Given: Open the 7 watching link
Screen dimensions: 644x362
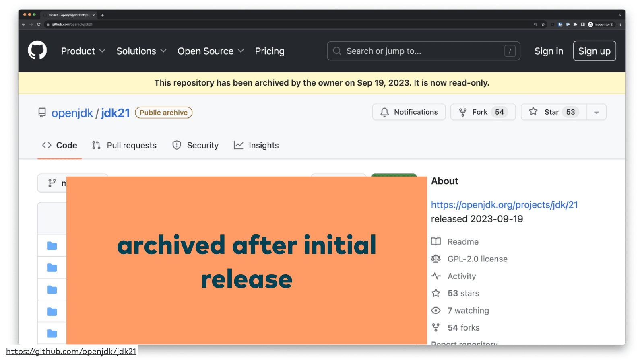Looking at the screenshot, I should [x=468, y=311].
